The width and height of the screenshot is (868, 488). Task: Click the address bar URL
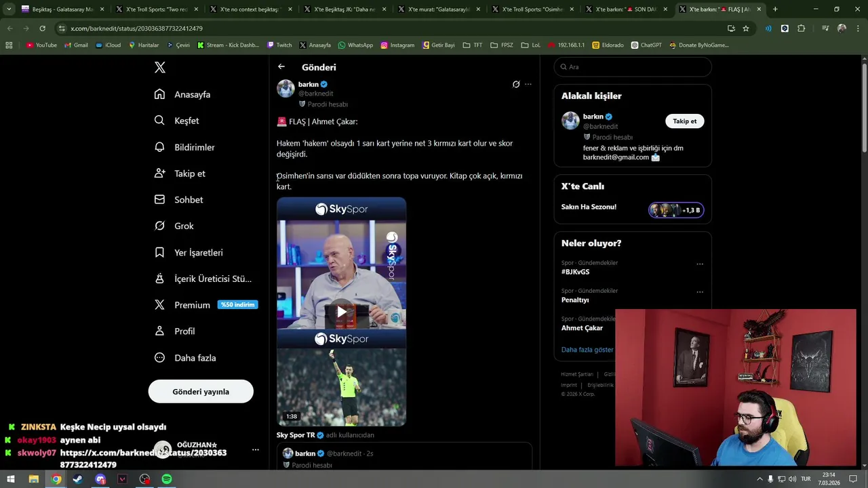[137, 28]
